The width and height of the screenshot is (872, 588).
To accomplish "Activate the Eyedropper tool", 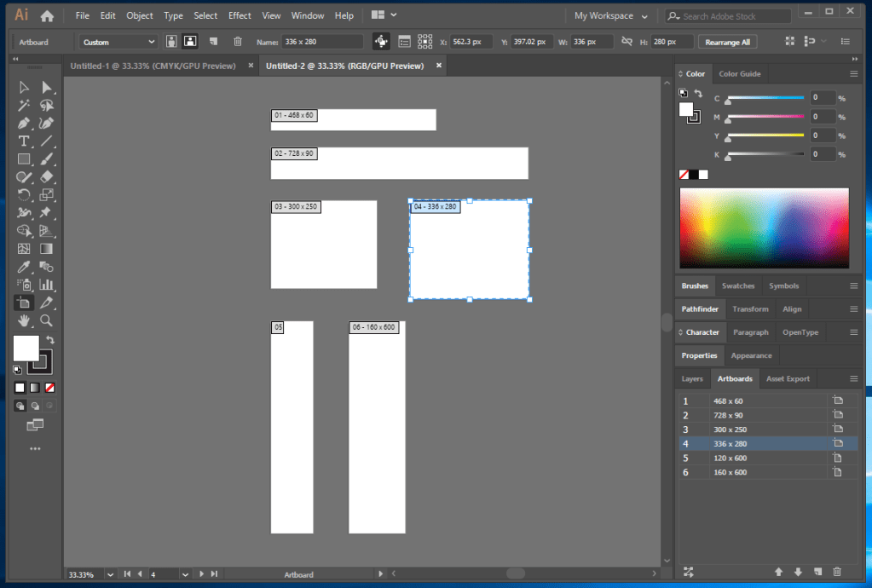I will coord(24,267).
